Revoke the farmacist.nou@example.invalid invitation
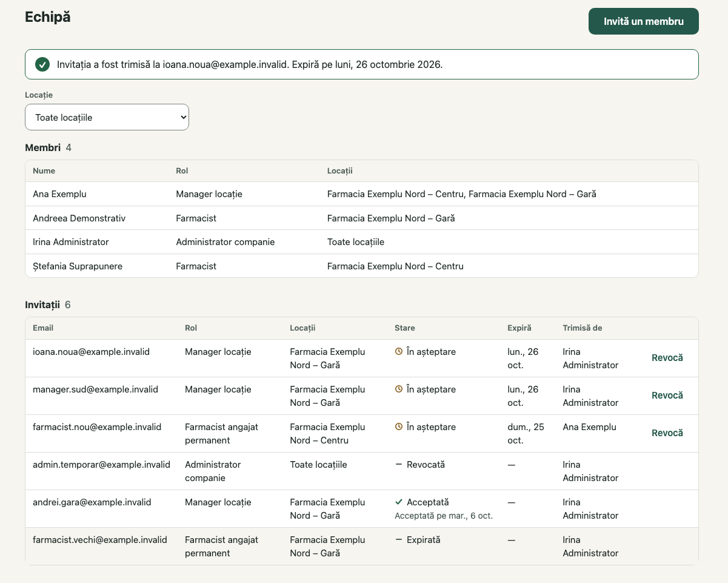The width and height of the screenshot is (728, 583). (x=667, y=433)
